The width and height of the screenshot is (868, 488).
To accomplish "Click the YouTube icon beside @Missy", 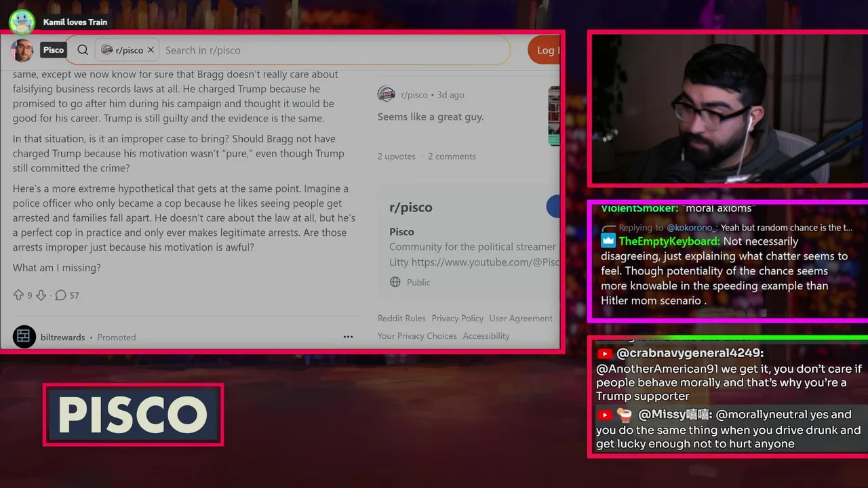I will click(x=604, y=415).
